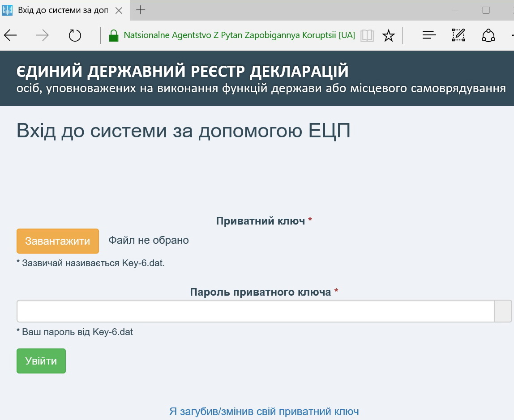Maximize the browser window
This screenshot has height=420, width=514.
[486, 10]
